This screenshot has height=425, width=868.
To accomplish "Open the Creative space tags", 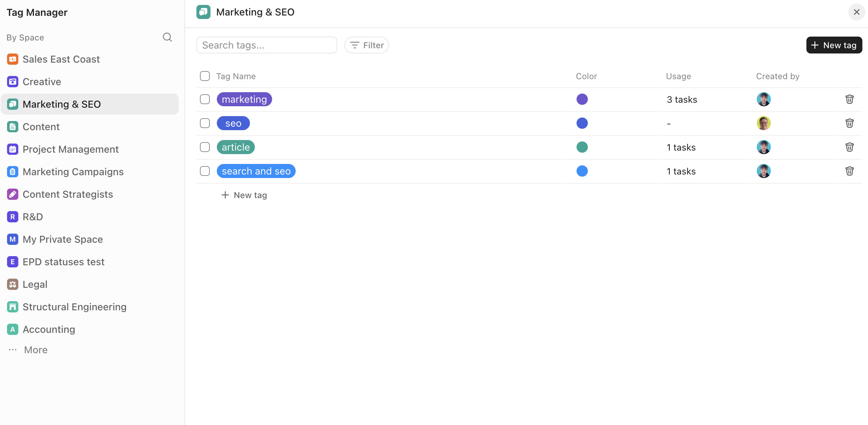I will coord(90,82).
